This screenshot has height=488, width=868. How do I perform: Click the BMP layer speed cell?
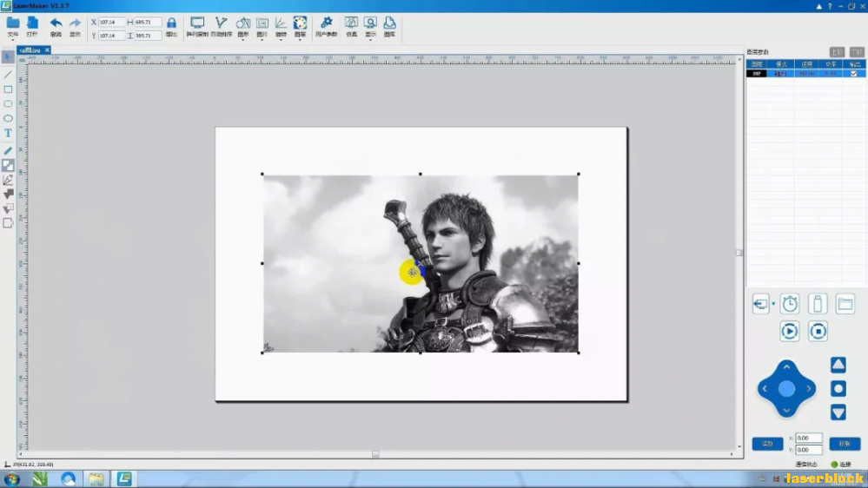pos(806,74)
